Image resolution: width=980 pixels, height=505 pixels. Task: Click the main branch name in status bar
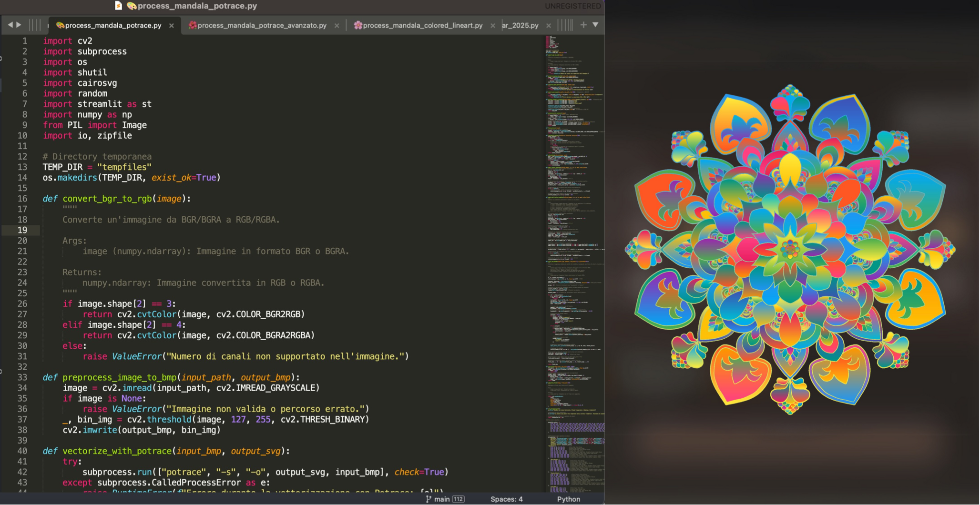442,499
